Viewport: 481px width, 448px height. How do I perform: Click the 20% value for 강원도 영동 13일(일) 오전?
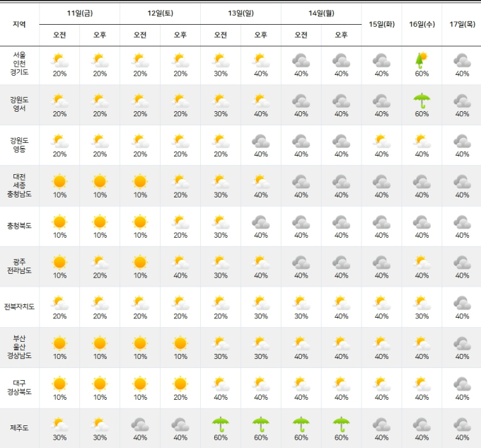pos(221,154)
